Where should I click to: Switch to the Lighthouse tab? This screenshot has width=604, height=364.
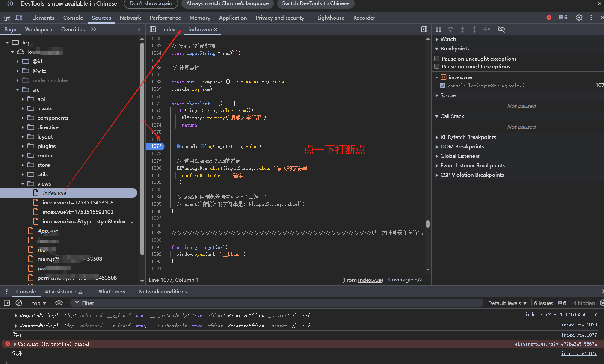point(331,18)
